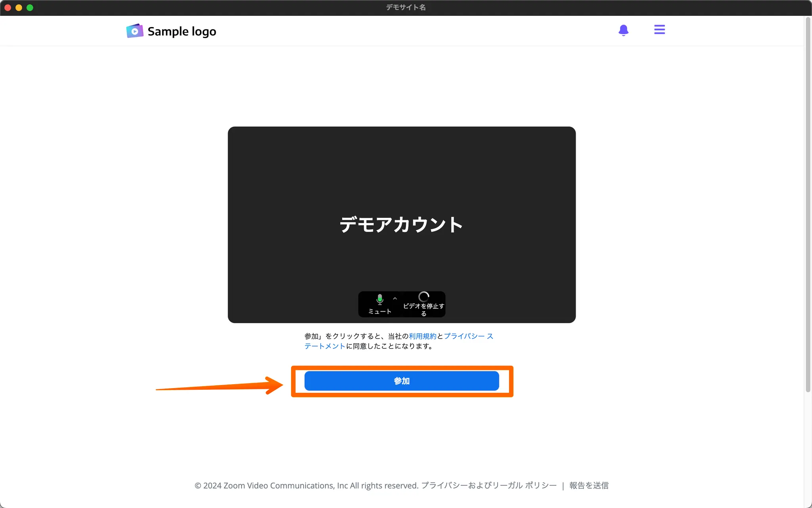Screen dimensions: 812x508
Task: Toggle the ミュート label
Action: click(379, 312)
